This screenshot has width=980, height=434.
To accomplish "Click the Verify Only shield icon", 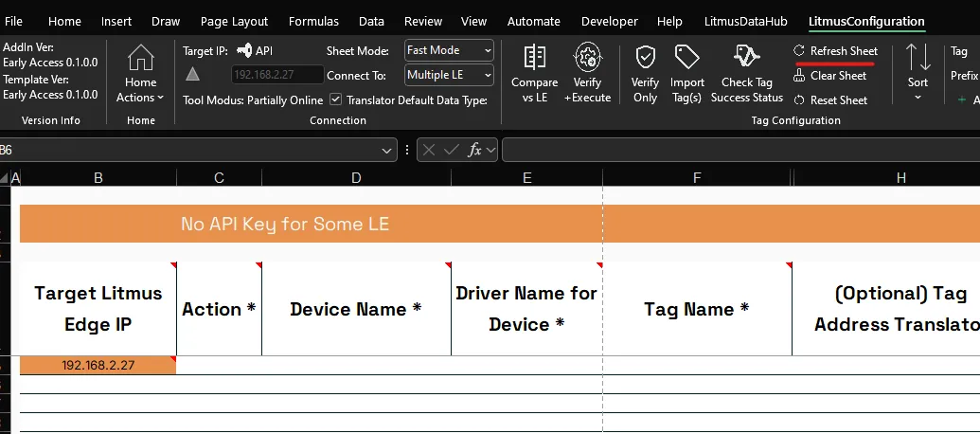I will point(645,58).
